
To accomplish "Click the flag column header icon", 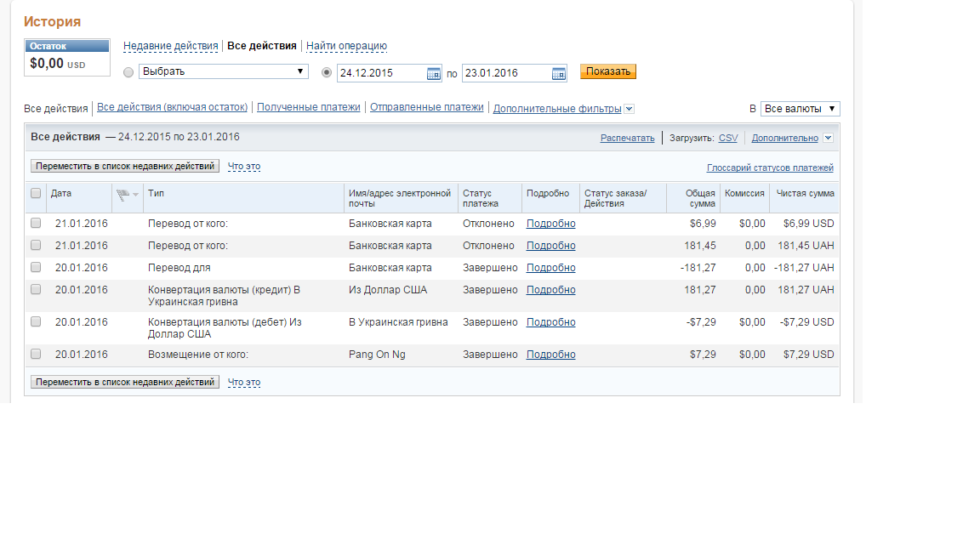I will coord(124,194).
